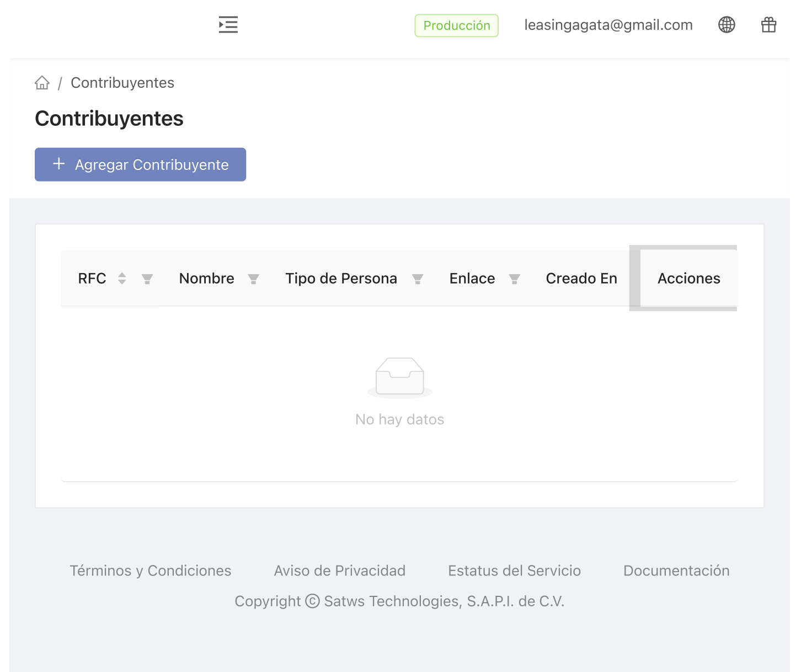Open the Documentación footer link
The height and width of the screenshot is (672, 801).
tap(676, 570)
